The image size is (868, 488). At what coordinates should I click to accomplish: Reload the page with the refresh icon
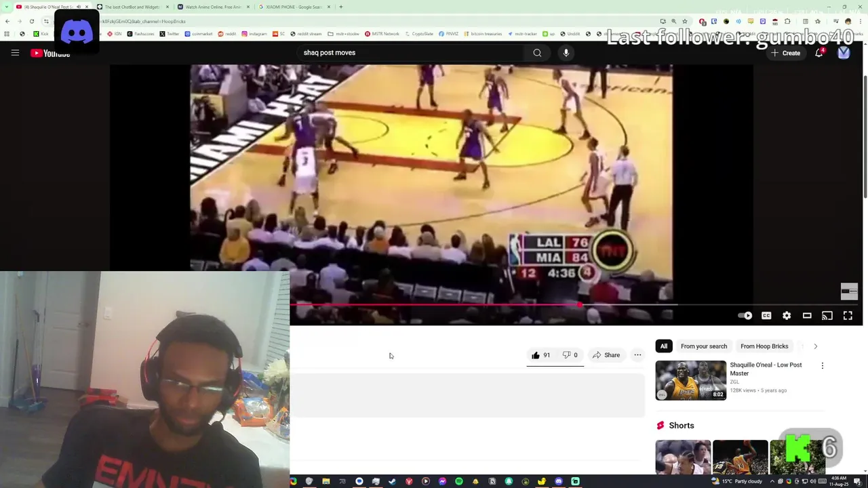tap(31, 21)
